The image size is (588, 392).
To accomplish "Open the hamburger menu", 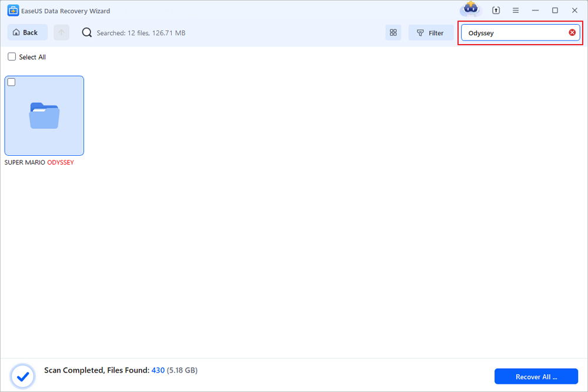I will point(516,11).
